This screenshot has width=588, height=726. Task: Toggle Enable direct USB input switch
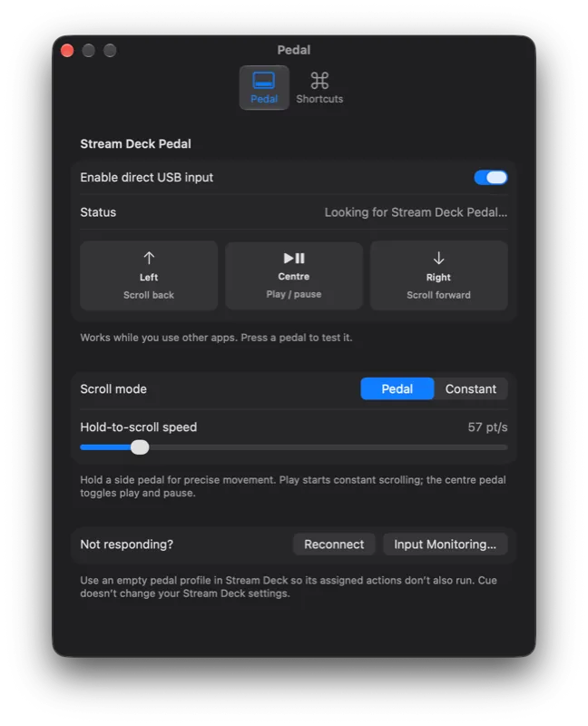[491, 177]
